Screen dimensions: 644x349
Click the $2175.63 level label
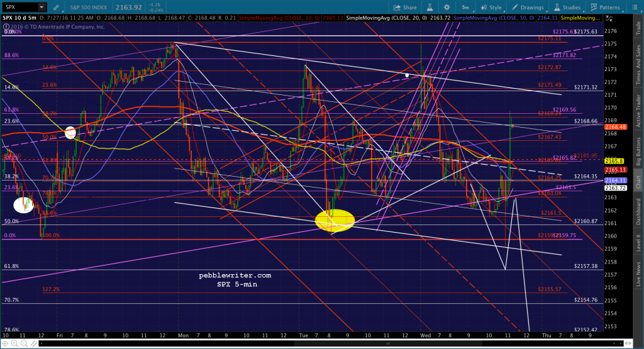click(x=586, y=31)
